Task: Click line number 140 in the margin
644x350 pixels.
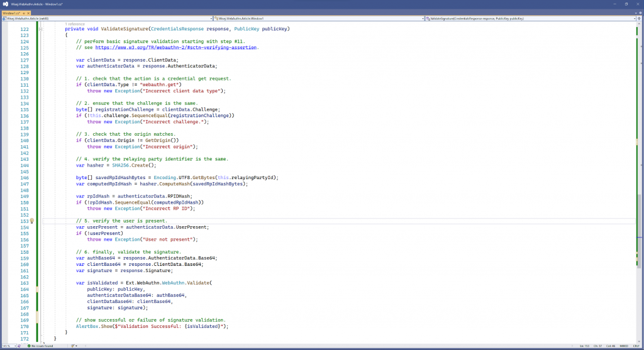Action: (25, 140)
